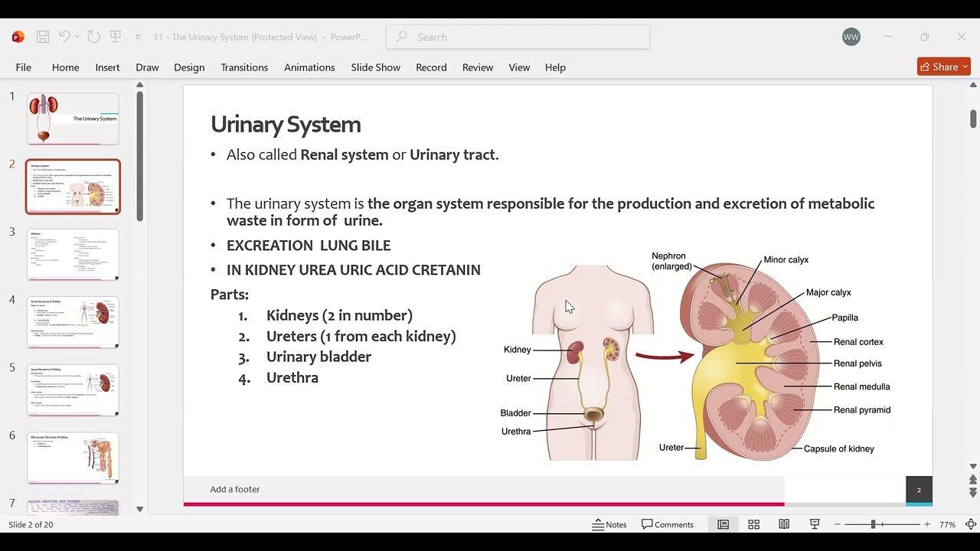Open the Record ribbon tab
The width and height of the screenshot is (980, 551).
click(x=431, y=67)
